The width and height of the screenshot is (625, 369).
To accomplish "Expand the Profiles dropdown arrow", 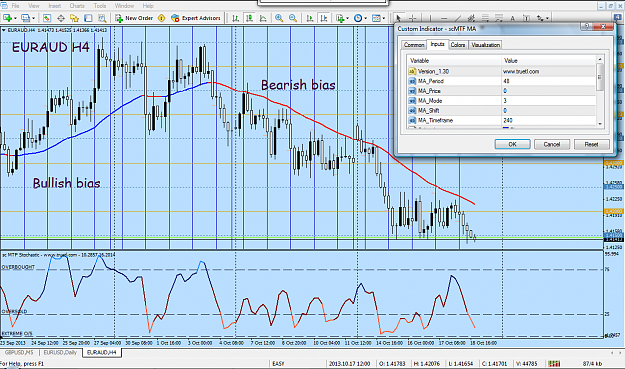I will tap(33, 18).
